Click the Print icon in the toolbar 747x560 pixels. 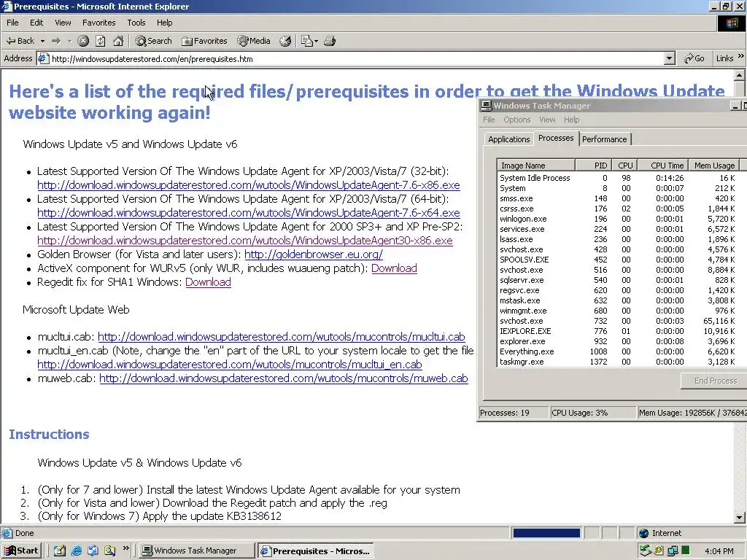tap(330, 41)
